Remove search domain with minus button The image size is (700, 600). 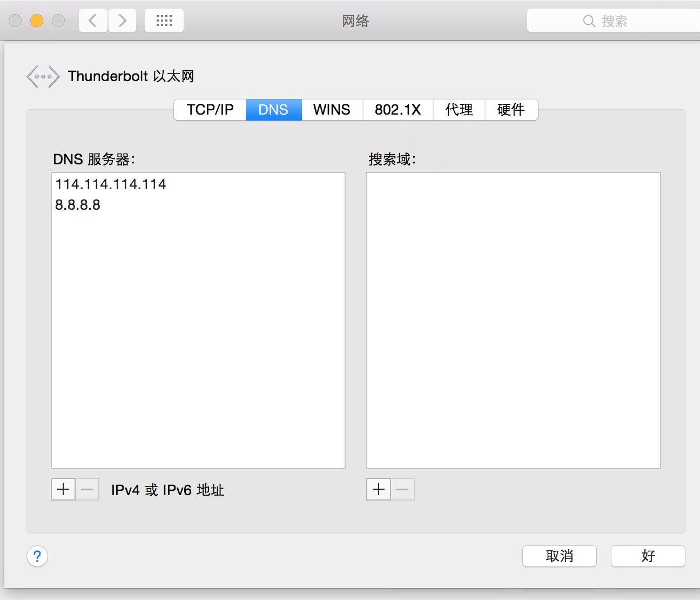point(402,489)
